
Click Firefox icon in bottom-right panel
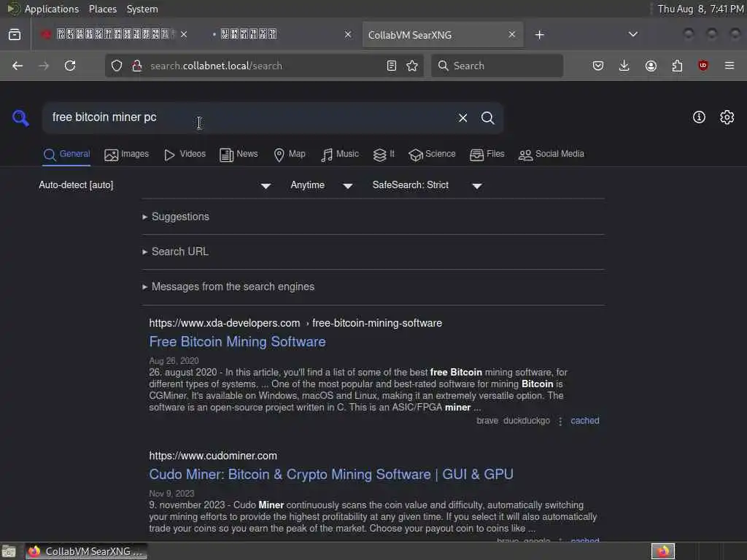[x=662, y=551]
